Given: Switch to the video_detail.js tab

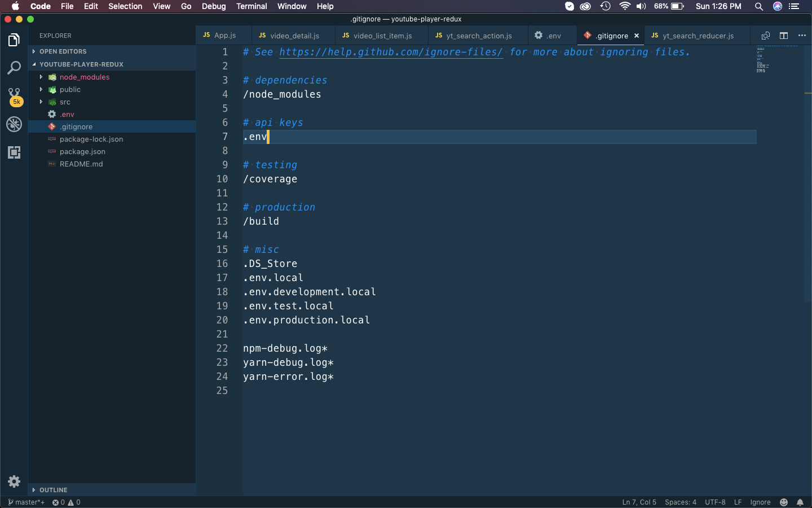Looking at the screenshot, I should point(293,36).
